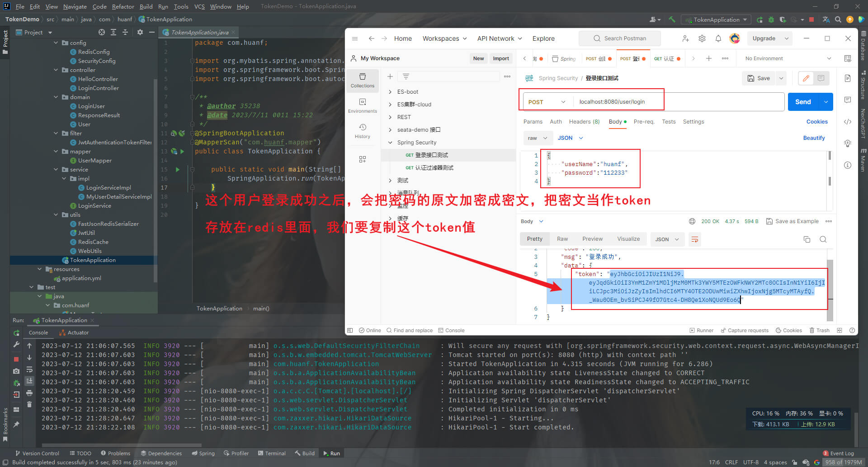Screen dimensions: 868x467
Task: Expand the ES-boot collection
Action: (x=390, y=92)
